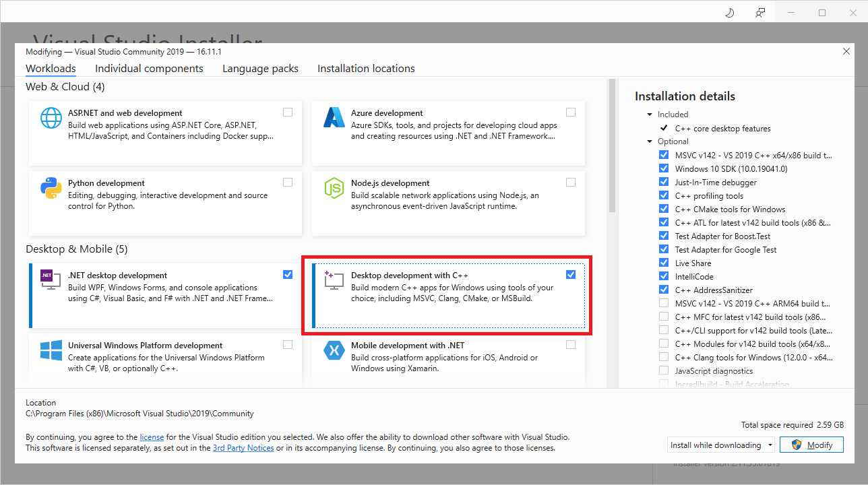Click the Desktop development with C++ icon

coord(334,280)
